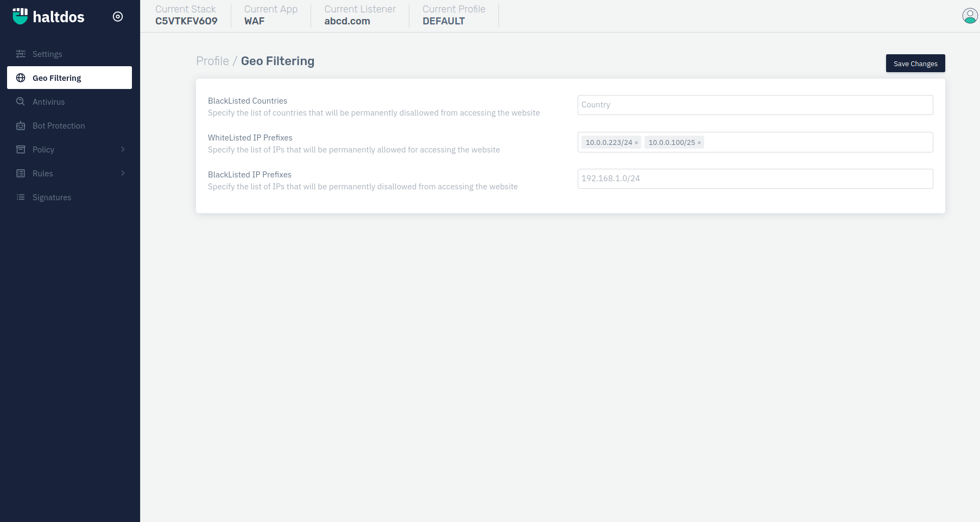
Task: Click the Antivirus magnifier icon
Action: point(21,101)
